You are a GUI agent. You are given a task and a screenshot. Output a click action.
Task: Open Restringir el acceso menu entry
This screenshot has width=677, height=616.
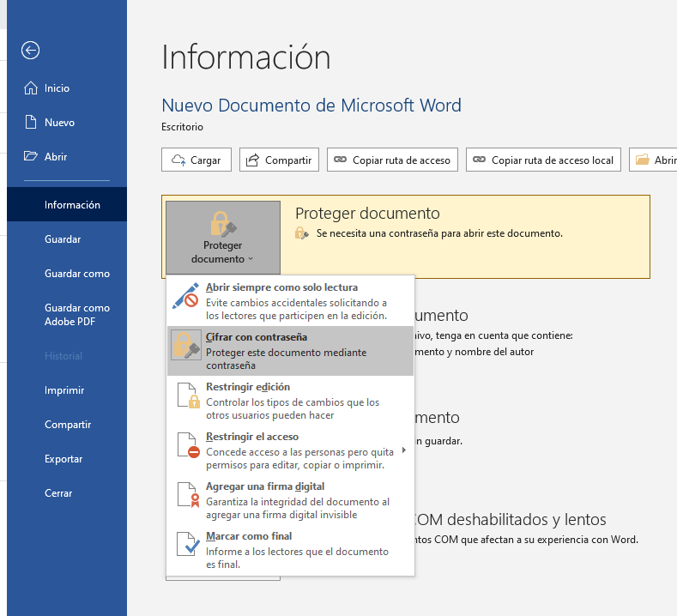pos(290,450)
